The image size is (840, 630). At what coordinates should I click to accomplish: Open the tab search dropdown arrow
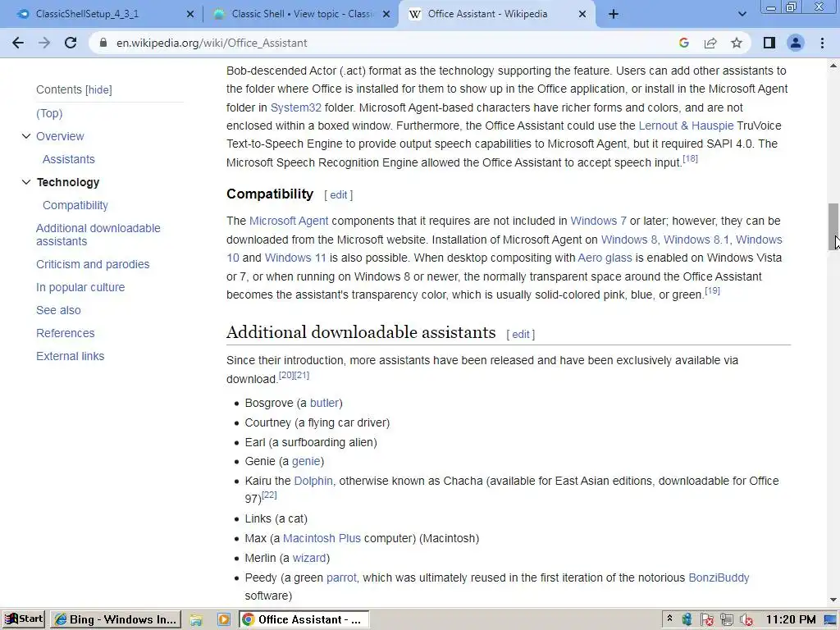tap(742, 15)
